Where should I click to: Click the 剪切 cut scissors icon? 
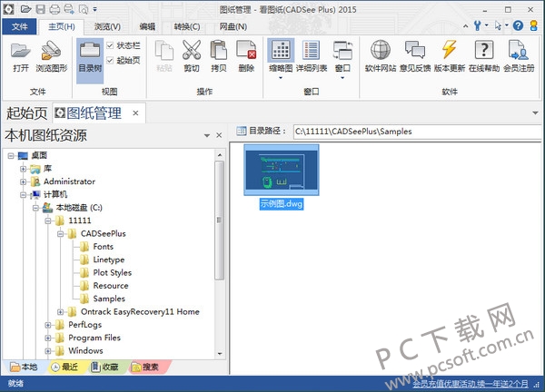tap(192, 55)
